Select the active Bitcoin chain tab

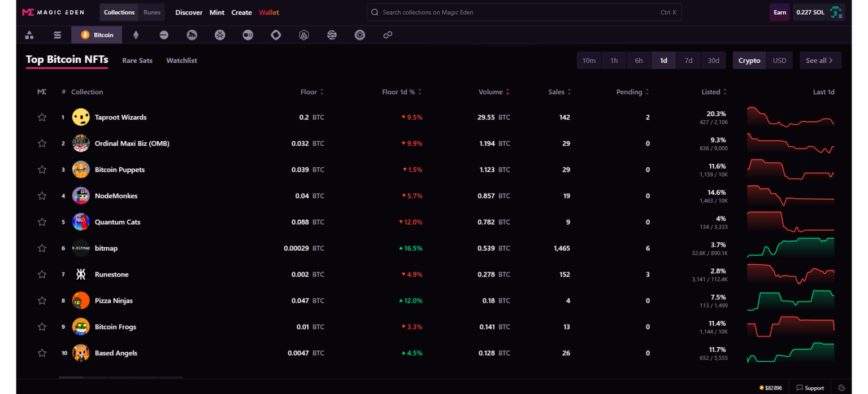point(97,35)
